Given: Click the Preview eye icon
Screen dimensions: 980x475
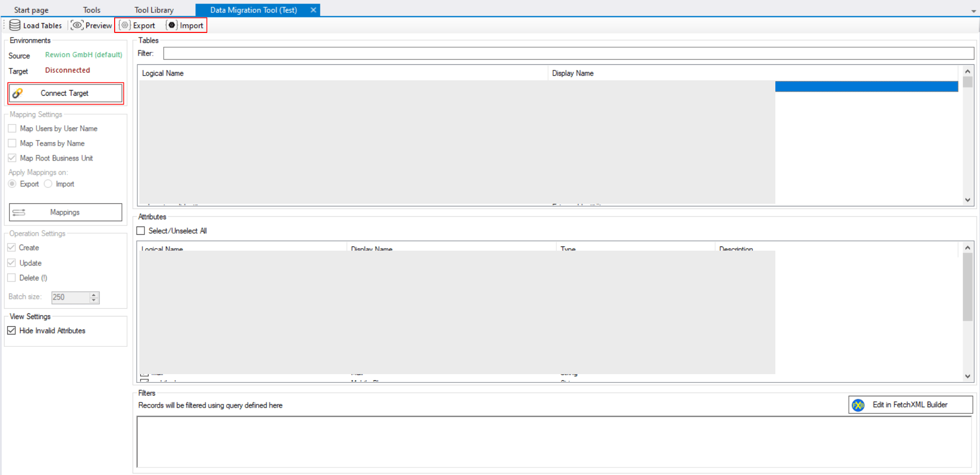Looking at the screenshot, I should (77, 25).
